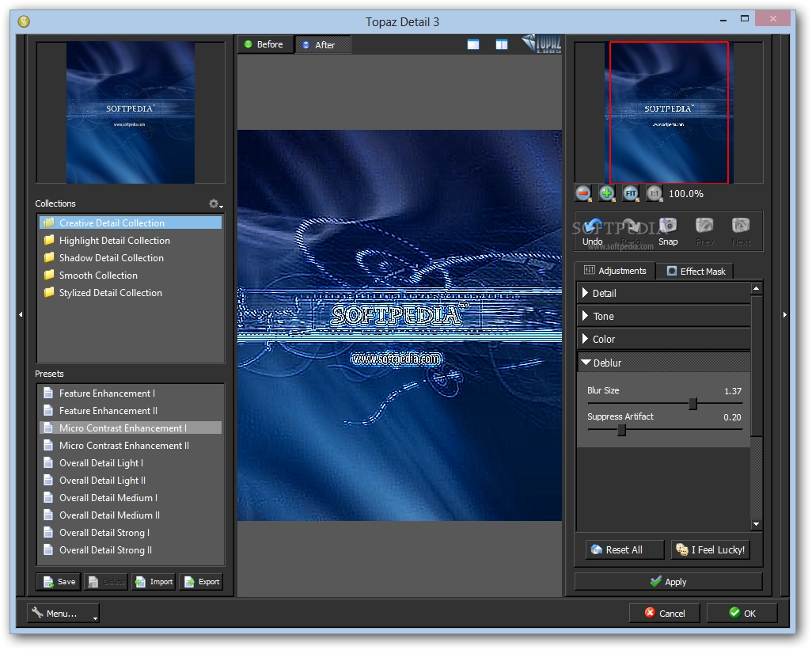Zoom out with the red minus icon
Viewport: 812px width, 650px height.
point(583,194)
